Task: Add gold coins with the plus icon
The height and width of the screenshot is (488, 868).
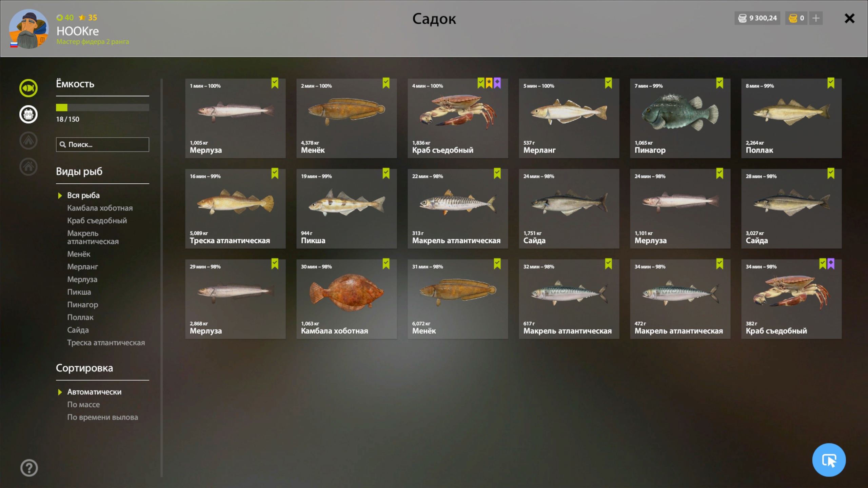Action: point(816,18)
